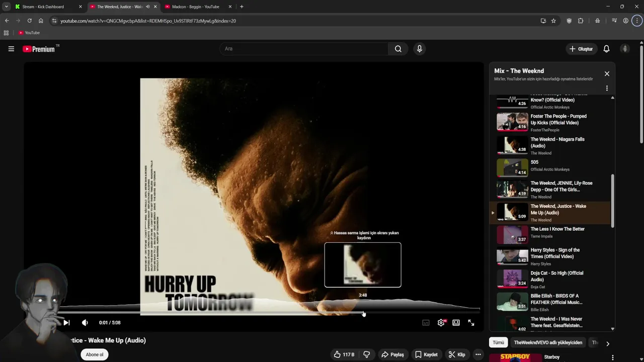Image resolution: width=644 pixels, height=362 pixels.
Task: Click the Starboy video thumbnail
Action: [x=515, y=357]
